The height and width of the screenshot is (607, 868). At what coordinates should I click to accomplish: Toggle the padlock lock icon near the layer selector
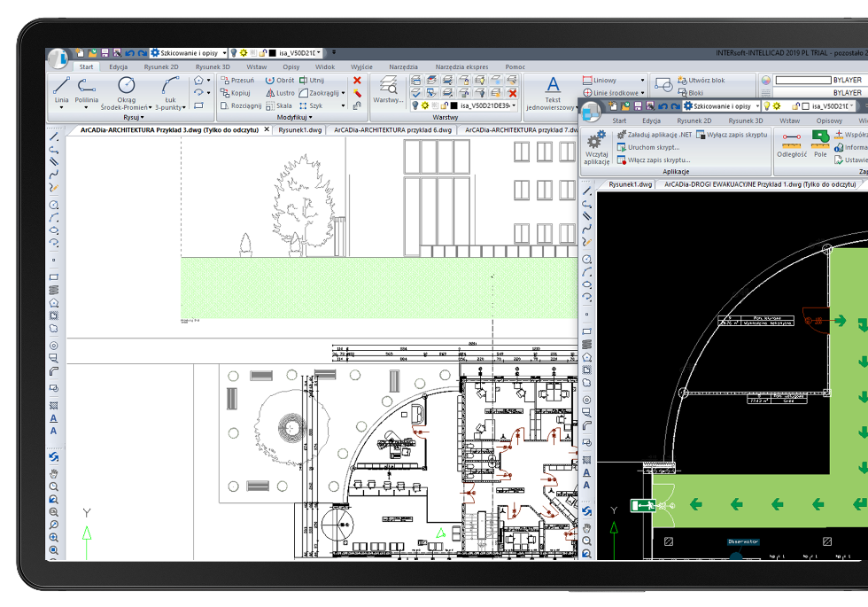(445, 105)
